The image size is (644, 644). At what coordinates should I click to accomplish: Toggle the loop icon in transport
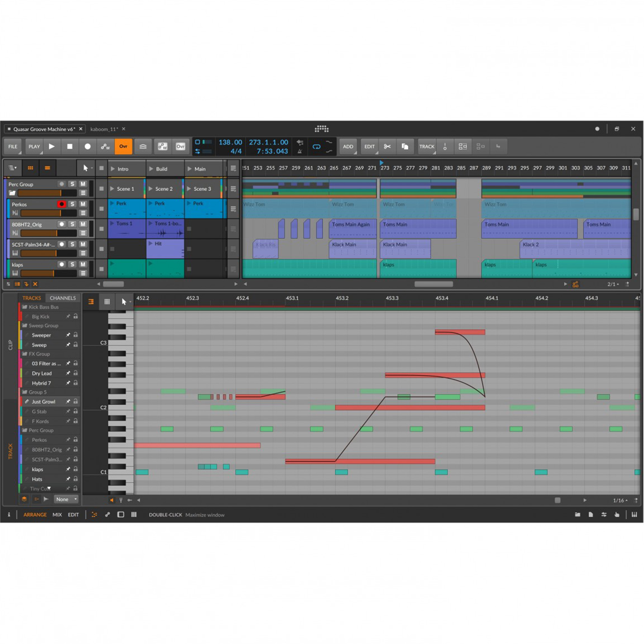(x=316, y=146)
